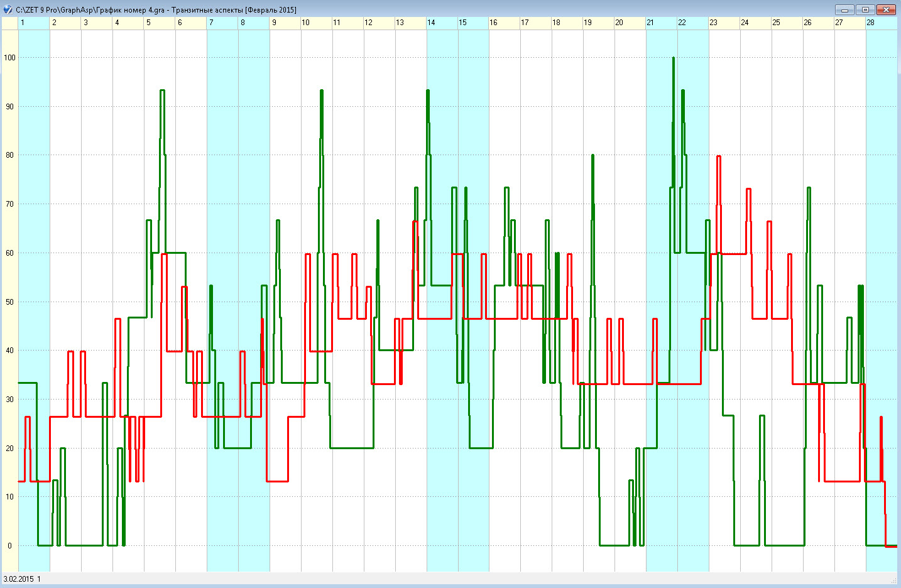Select day 1 in the date header
Viewport: 901px width, 588px height.
click(34, 23)
